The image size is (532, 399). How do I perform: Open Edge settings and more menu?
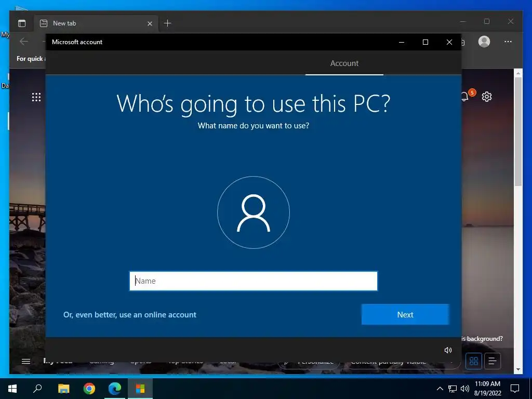pos(508,42)
